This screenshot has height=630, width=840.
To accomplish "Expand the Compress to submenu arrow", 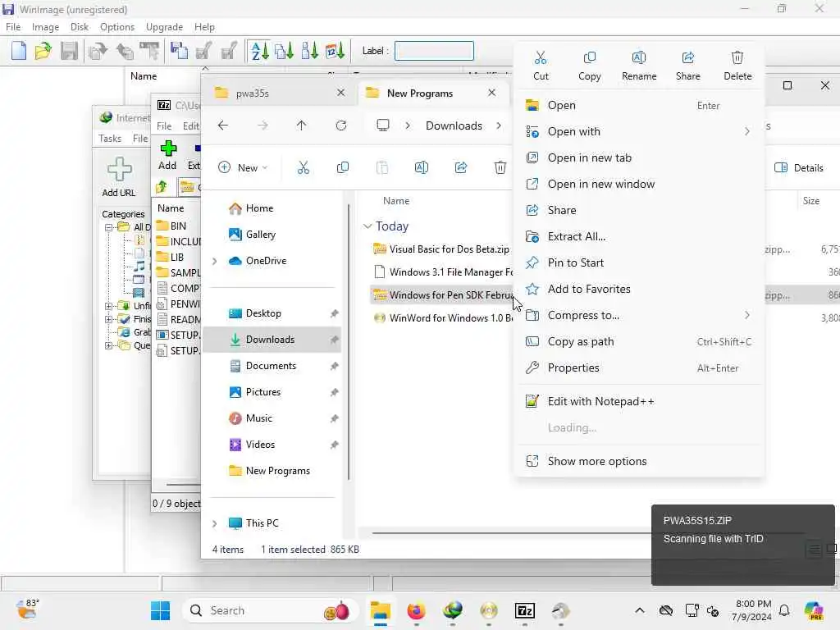I will (x=746, y=315).
